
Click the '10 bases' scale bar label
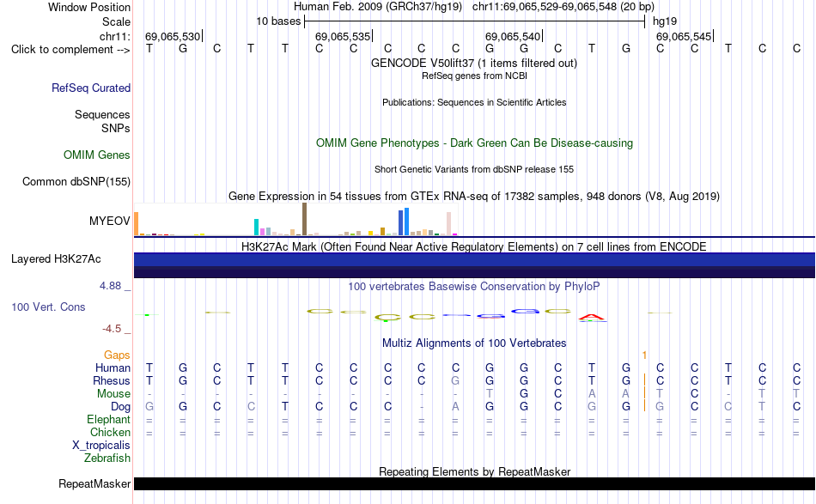tap(278, 21)
